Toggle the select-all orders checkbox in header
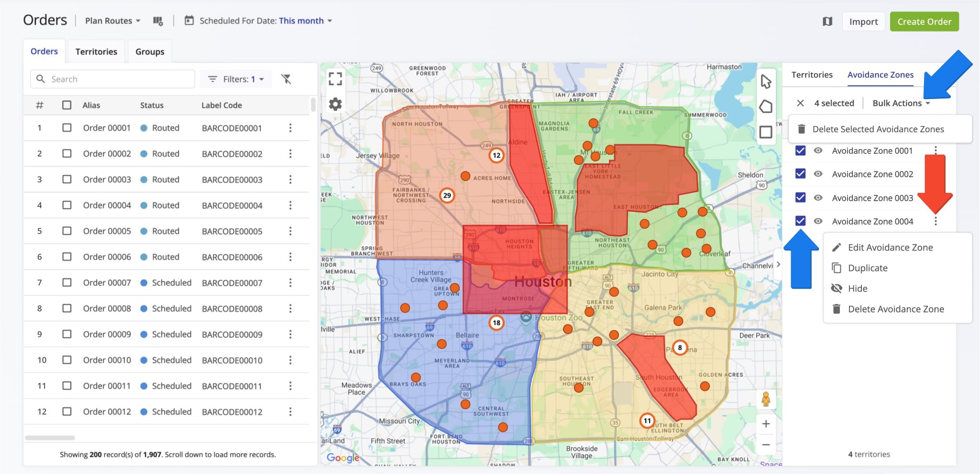980x474 pixels. 67,105
